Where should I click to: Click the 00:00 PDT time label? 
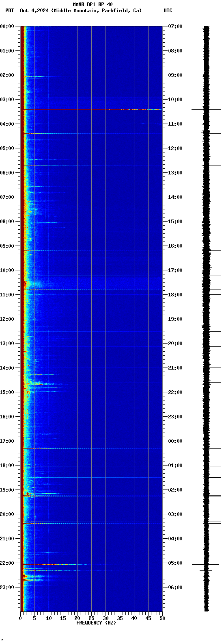click(7, 26)
